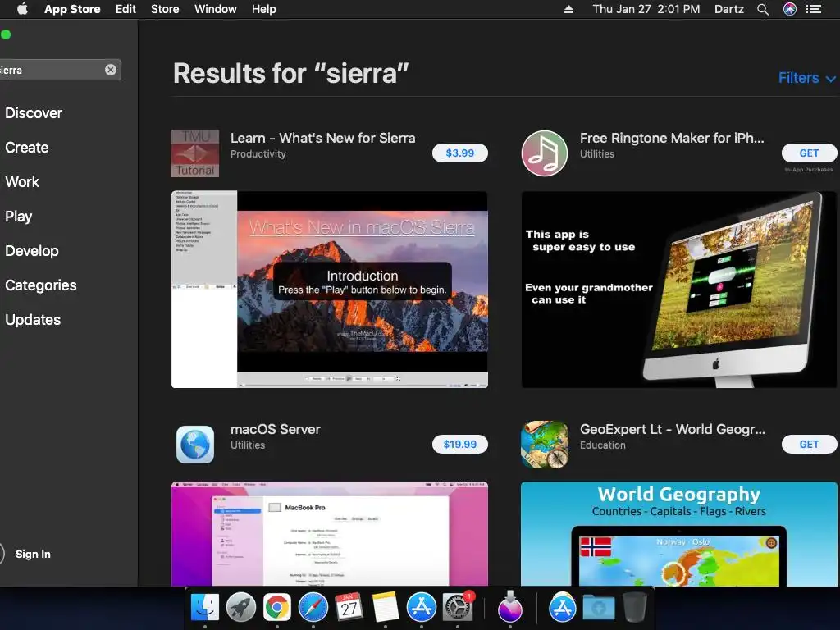Open Finder in the Dock

coord(205,608)
